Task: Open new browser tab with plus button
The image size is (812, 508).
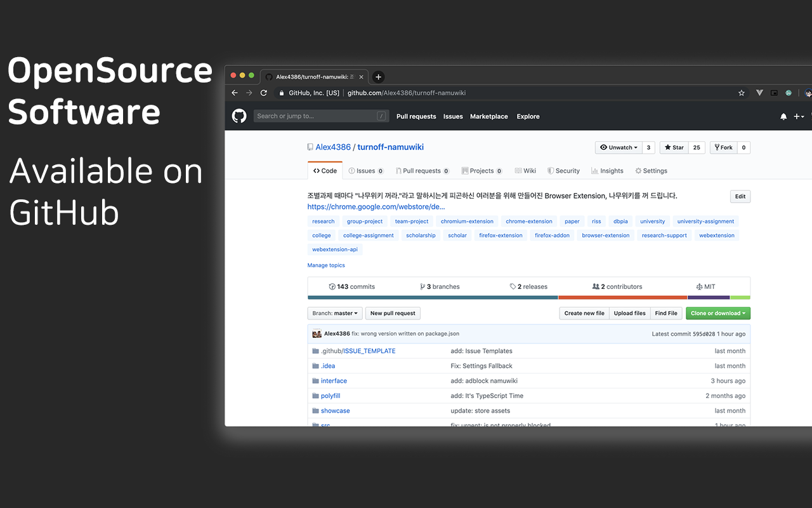Action: [378, 77]
